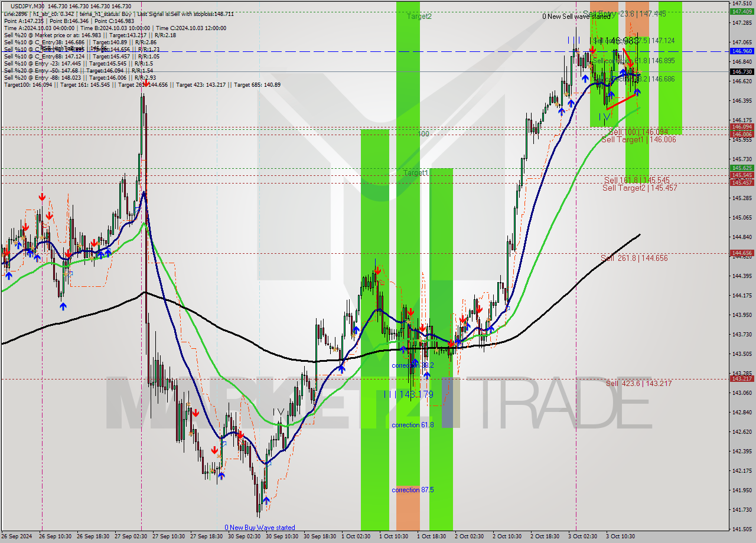Click the '1 Oct 02:30' time label
The image size is (756, 543).
tap(356, 537)
